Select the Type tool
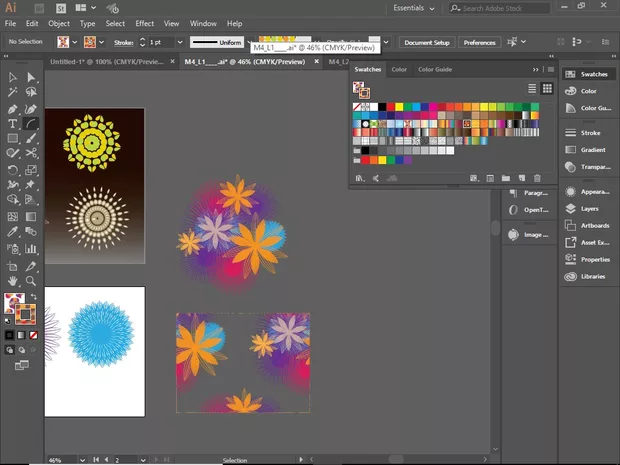The image size is (620, 465). pyautogui.click(x=13, y=124)
